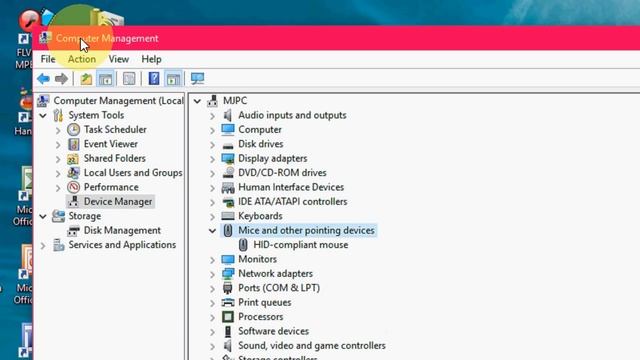Click the Processors chip icon
The image size is (640, 360).
[228, 317]
